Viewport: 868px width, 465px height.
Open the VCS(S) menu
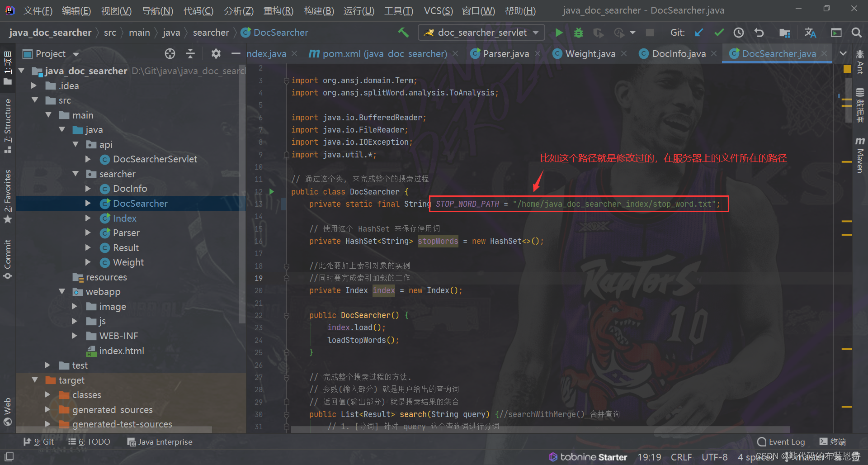pos(438,10)
